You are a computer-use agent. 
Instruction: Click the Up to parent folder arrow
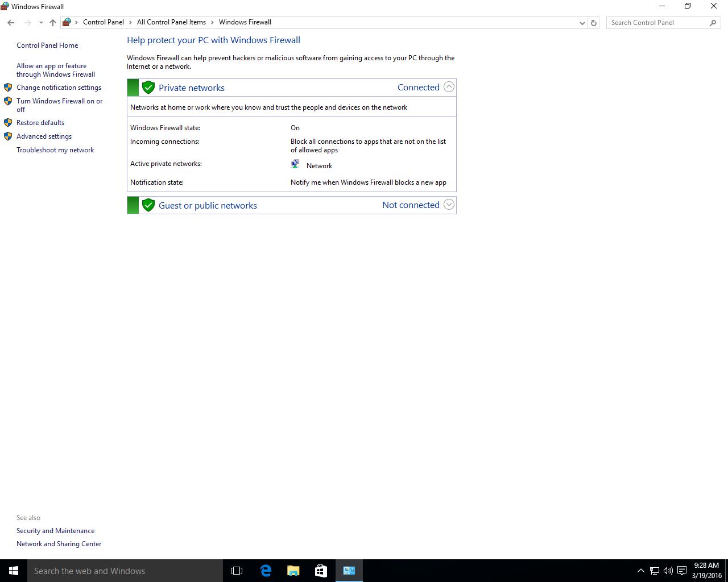[x=53, y=23]
